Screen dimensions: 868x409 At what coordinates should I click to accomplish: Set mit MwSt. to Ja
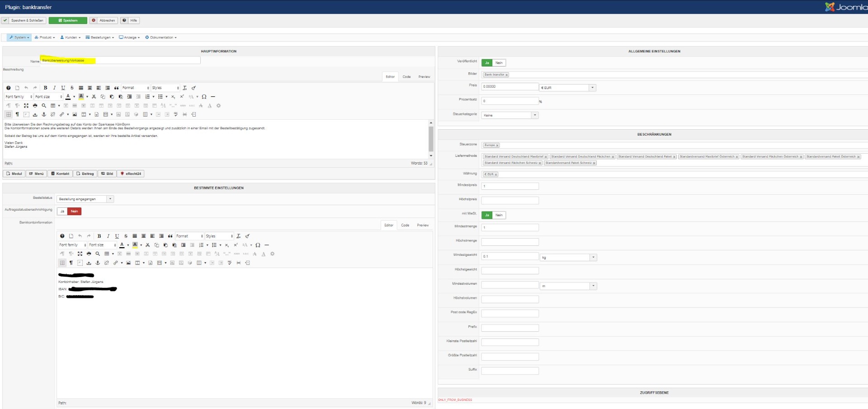pos(487,215)
